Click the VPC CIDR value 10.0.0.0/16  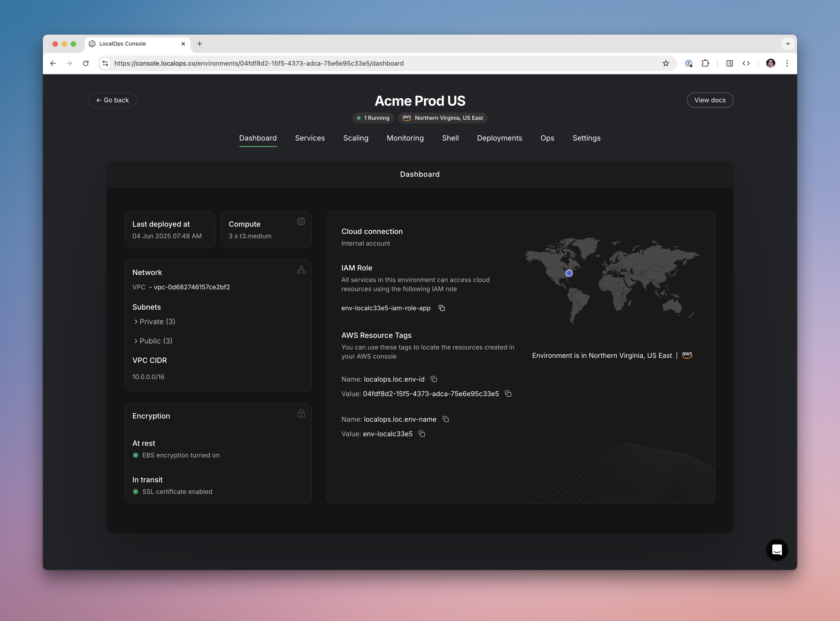coord(148,377)
